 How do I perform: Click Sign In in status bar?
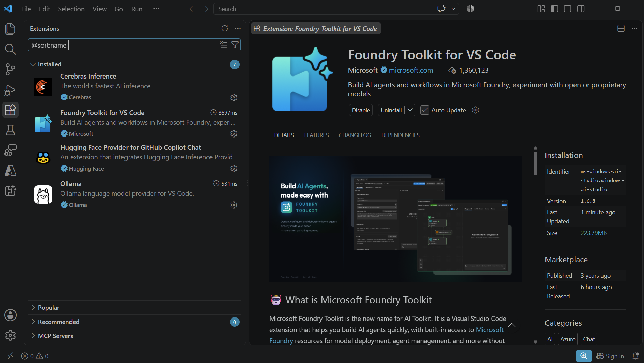coord(610,356)
